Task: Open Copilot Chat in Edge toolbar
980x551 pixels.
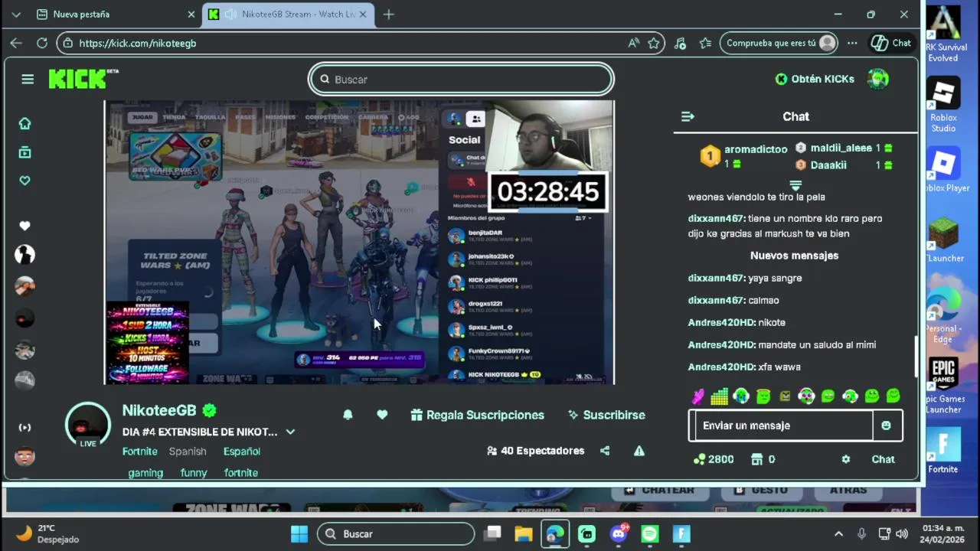Action: pos(892,43)
